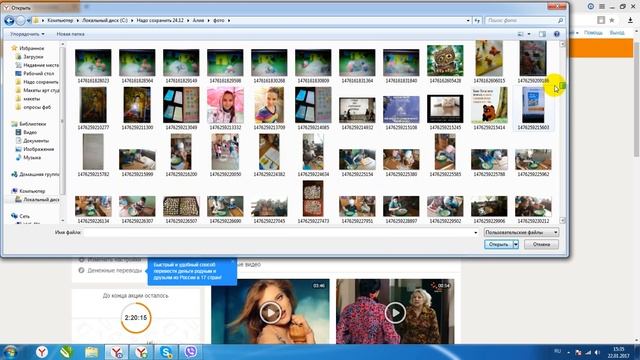Click file list scrollbar down arrow
This screenshot has height=360, width=640.
562,220
